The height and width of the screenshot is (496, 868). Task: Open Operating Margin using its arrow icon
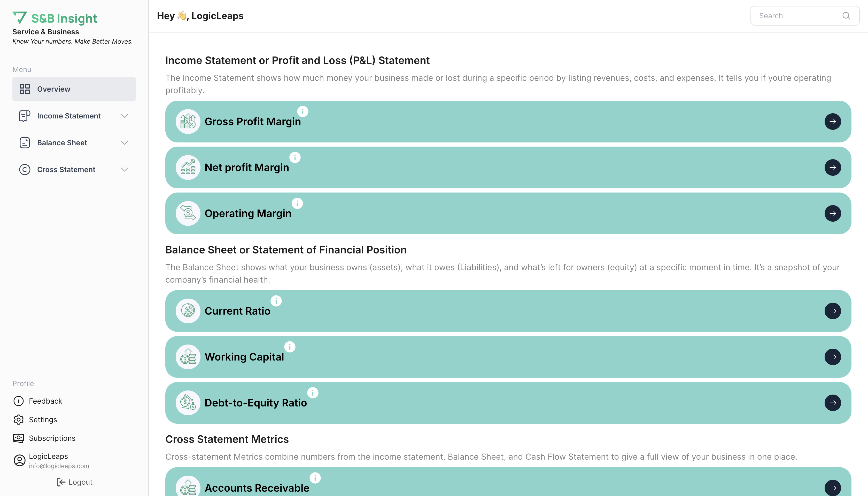pos(833,214)
